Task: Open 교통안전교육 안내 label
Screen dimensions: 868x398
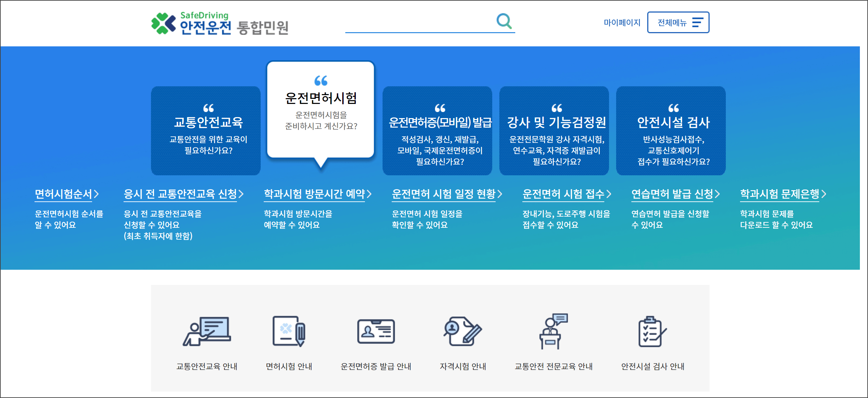Action: [x=207, y=366]
